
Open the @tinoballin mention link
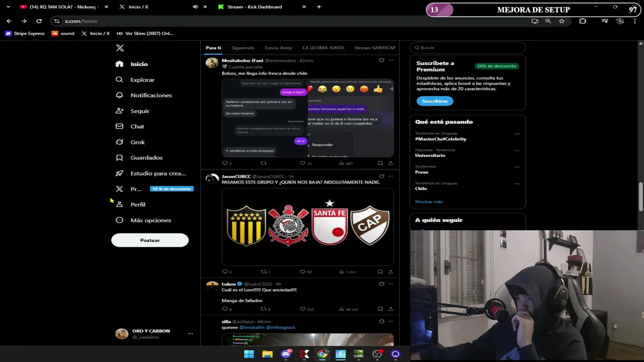(x=252, y=327)
